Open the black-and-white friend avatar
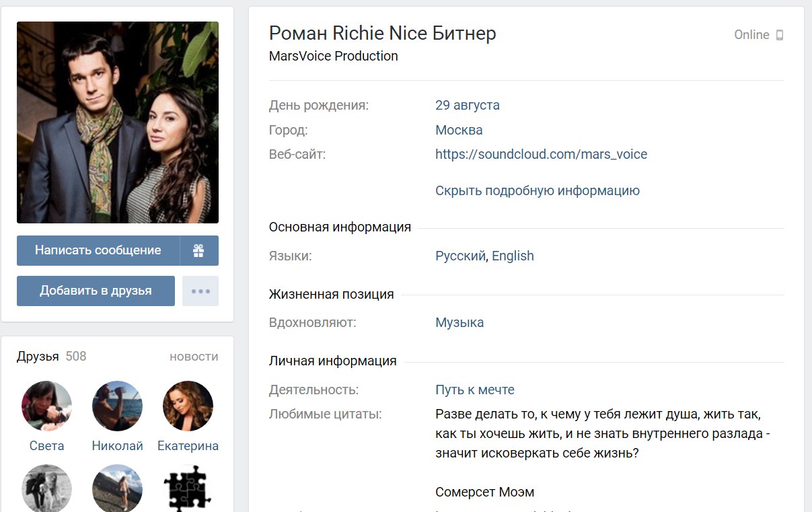The image size is (812, 512). 47,488
